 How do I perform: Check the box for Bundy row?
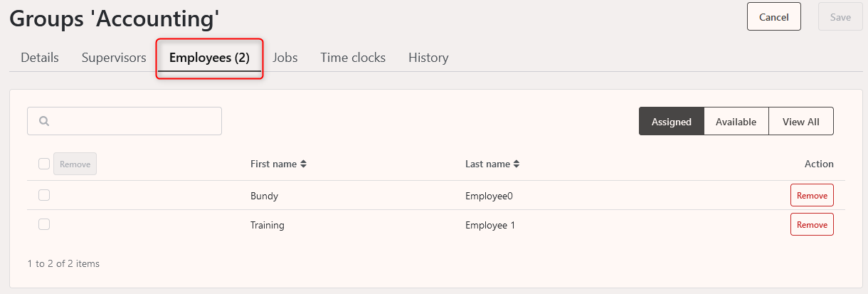pos(44,195)
